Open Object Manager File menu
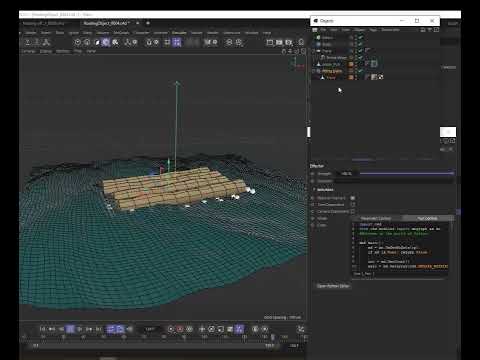480x360 pixels. pyautogui.click(x=323, y=30)
